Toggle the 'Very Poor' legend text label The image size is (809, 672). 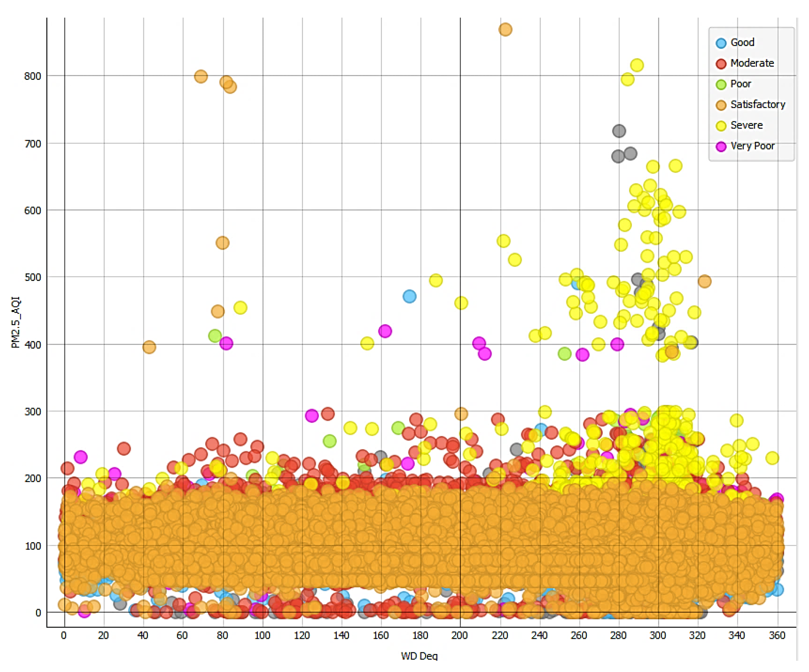pos(752,146)
